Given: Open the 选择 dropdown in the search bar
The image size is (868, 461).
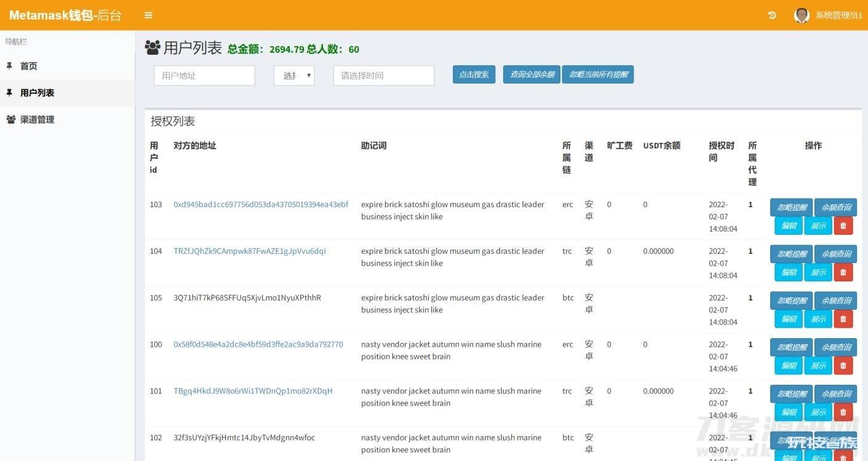Looking at the screenshot, I should [294, 76].
